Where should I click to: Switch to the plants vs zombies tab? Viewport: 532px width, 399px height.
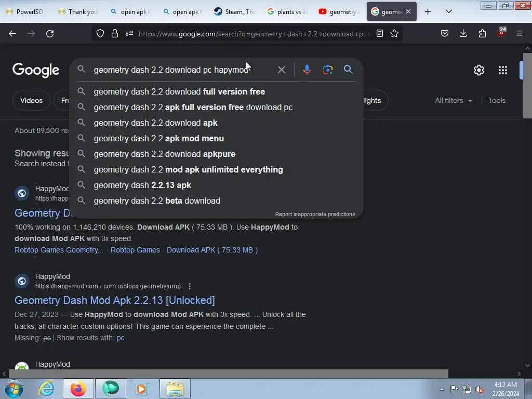(287, 12)
